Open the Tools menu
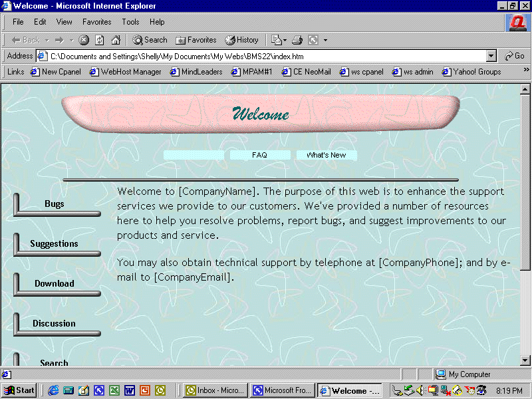Viewport: 532px width, 399px height. [130, 22]
